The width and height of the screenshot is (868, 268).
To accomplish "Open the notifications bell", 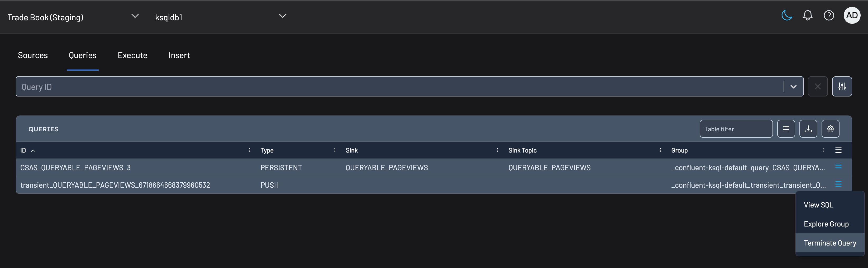I will pos(807,15).
